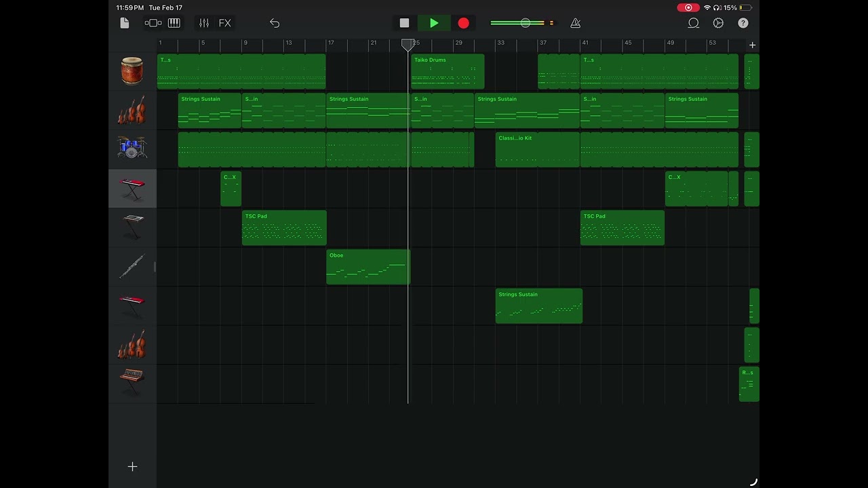Tap the Wi-Fi status icon

707,7
